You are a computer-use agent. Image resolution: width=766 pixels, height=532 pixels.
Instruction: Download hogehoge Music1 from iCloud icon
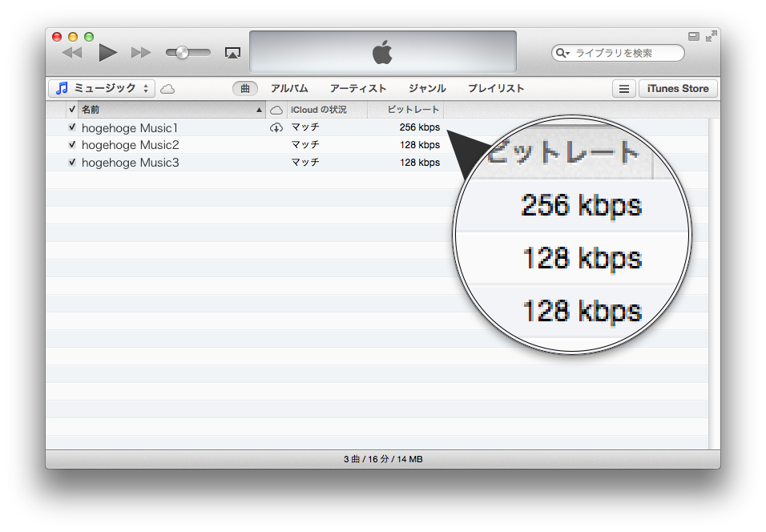(276, 128)
